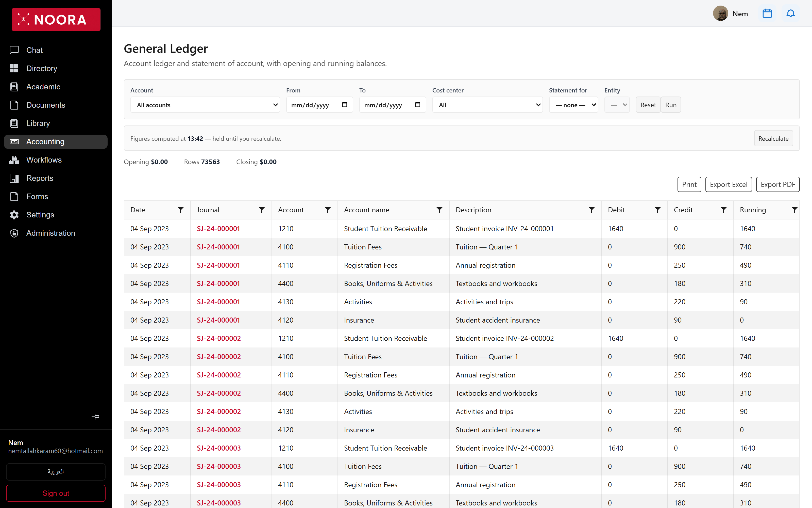Click nemtallahkaram60@hotmail.com email text
The image size is (812, 508).
tap(56, 451)
